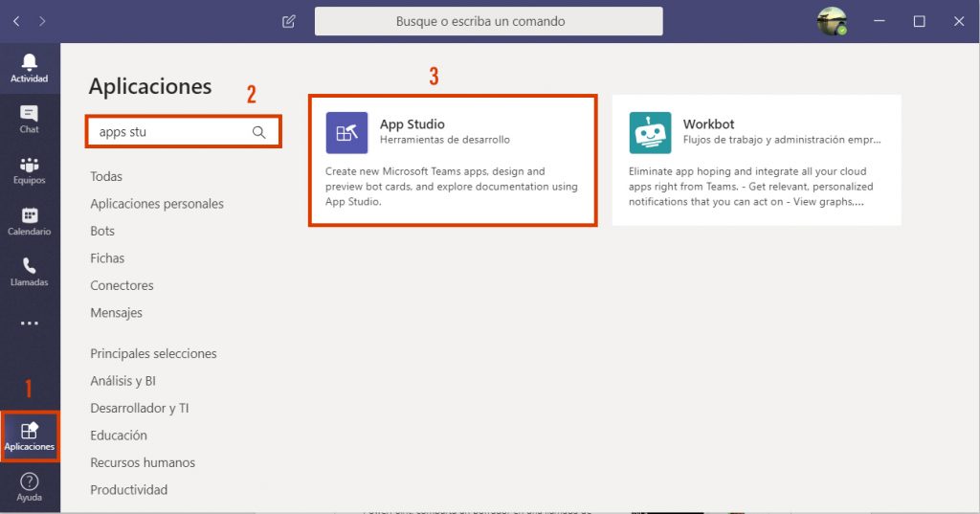This screenshot has width=980, height=514.
Task: Open the Productividad category
Action: pyautogui.click(x=129, y=490)
